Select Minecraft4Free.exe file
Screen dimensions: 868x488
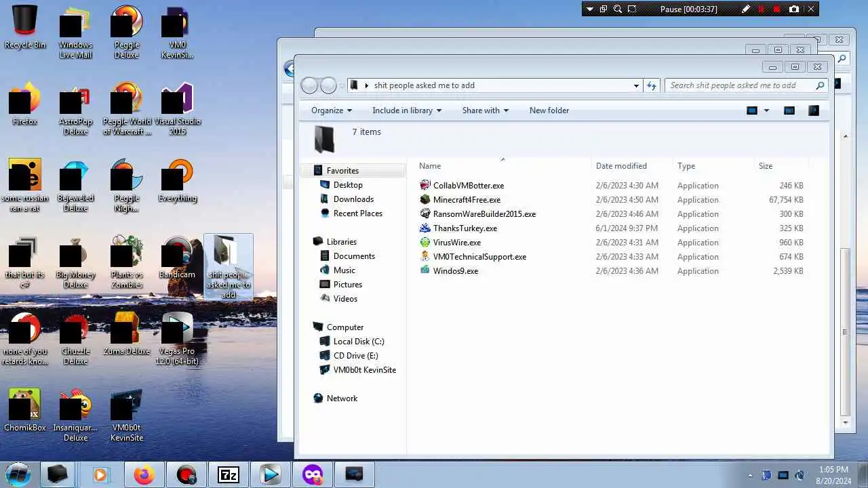460,200
